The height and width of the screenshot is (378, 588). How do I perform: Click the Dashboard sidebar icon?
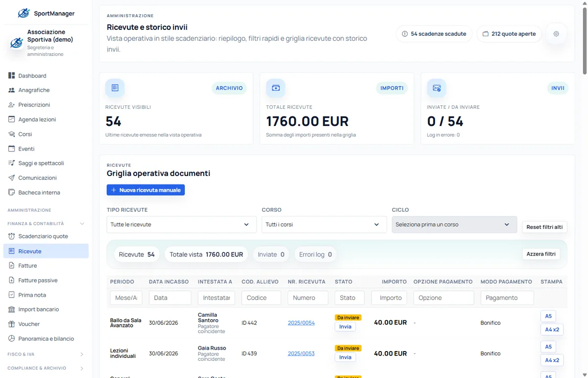[12, 76]
